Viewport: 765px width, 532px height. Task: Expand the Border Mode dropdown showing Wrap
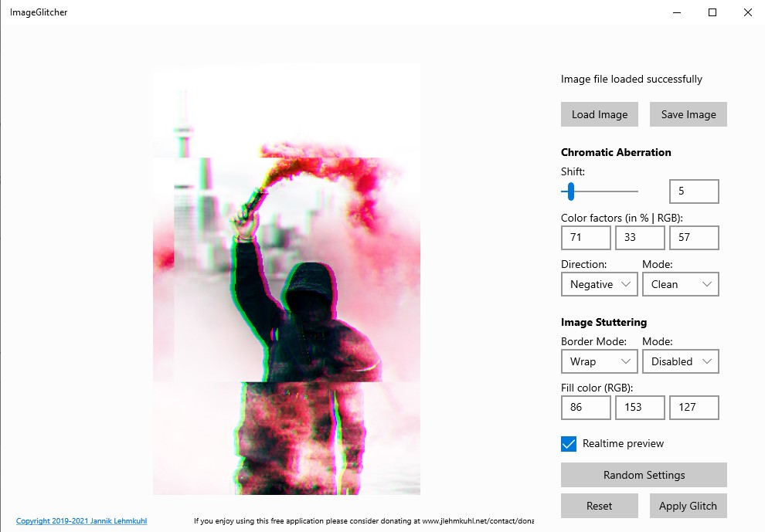[599, 361]
